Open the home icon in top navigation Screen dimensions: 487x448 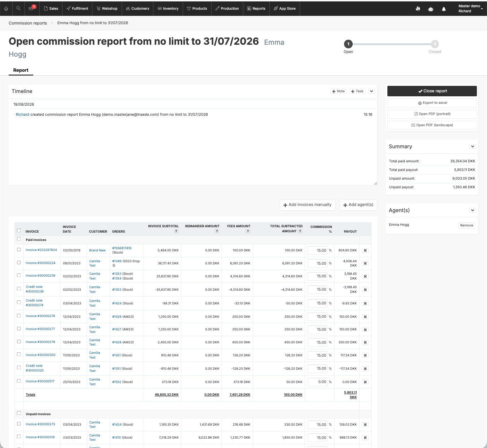(6, 8)
